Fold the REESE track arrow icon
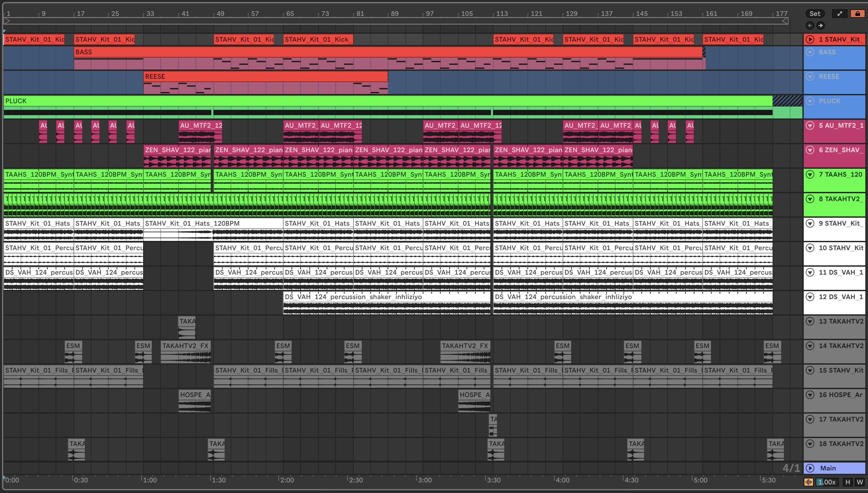The height and width of the screenshot is (493, 868). (x=810, y=76)
